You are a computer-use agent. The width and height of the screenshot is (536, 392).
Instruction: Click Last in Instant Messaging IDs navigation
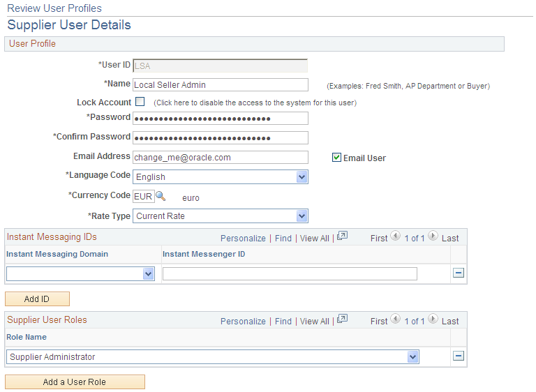tap(450, 239)
